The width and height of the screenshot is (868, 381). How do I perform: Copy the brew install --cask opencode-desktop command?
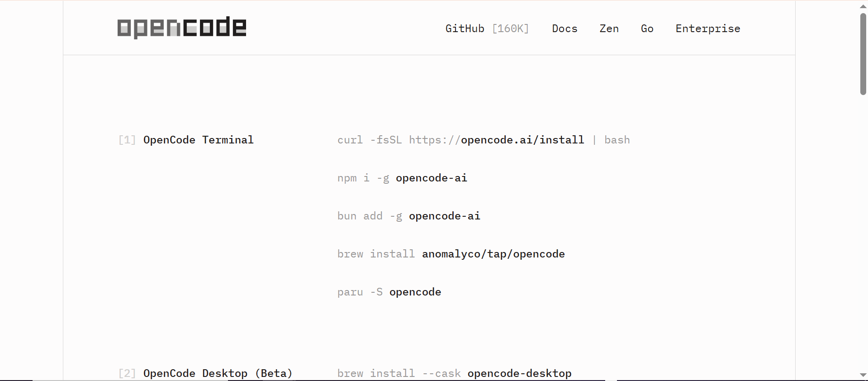pos(455,373)
